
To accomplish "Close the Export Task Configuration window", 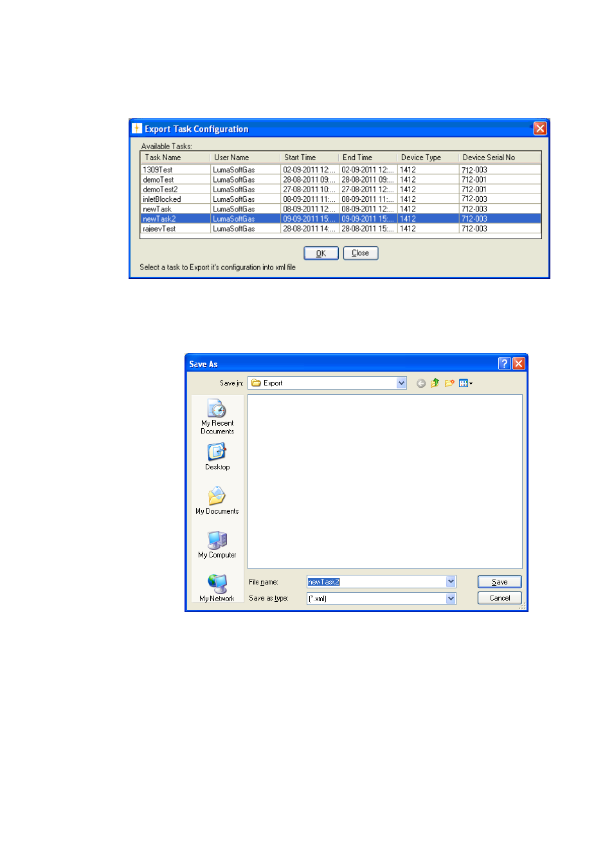I will [541, 129].
